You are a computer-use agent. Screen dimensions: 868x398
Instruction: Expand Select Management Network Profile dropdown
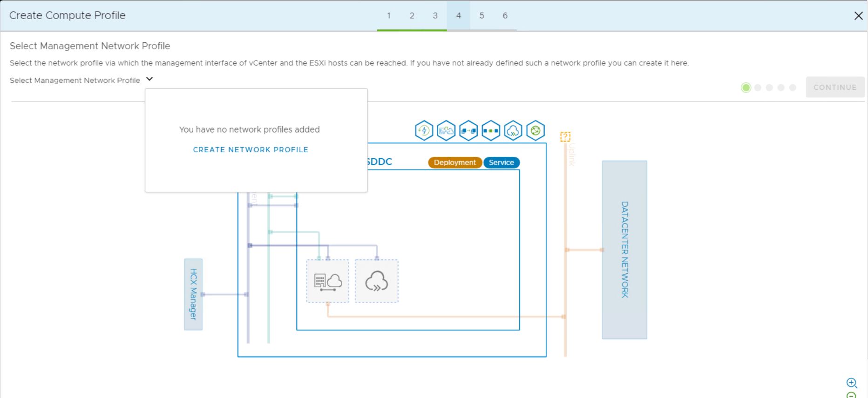coord(149,80)
